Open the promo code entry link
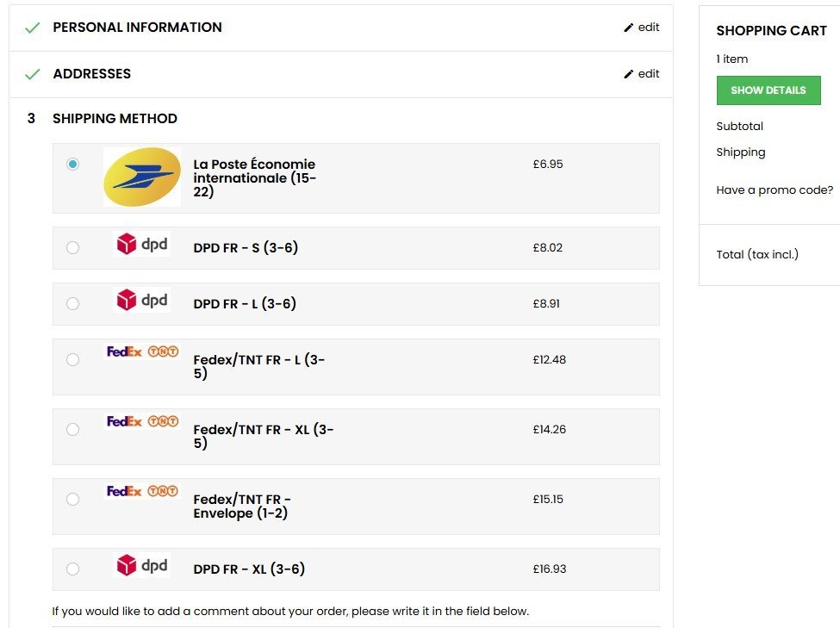The height and width of the screenshot is (628, 840). point(775,190)
